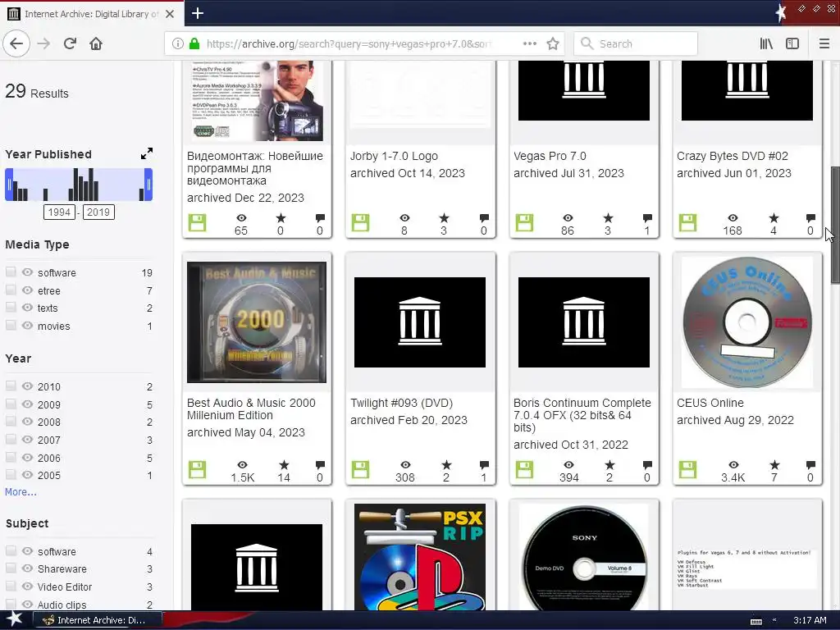This screenshot has height=630, width=840.
Task: Open a new browser tab
Action: [198, 13]
